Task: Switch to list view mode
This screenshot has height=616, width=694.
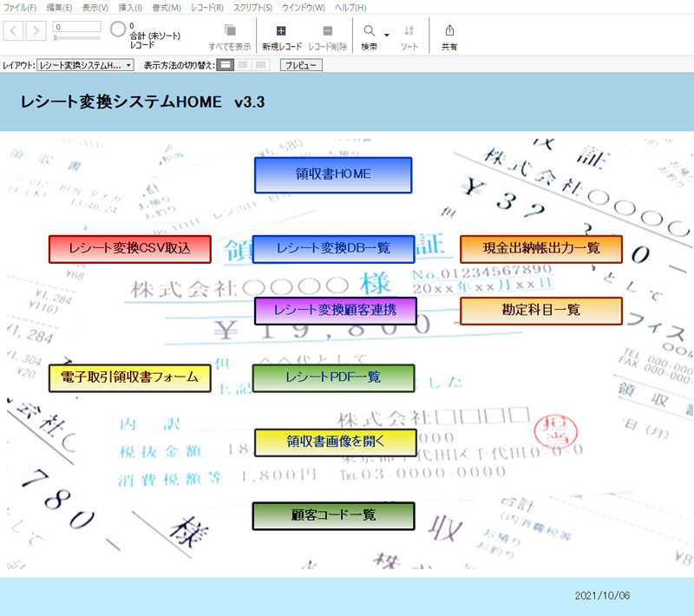Action: point(243,65)
